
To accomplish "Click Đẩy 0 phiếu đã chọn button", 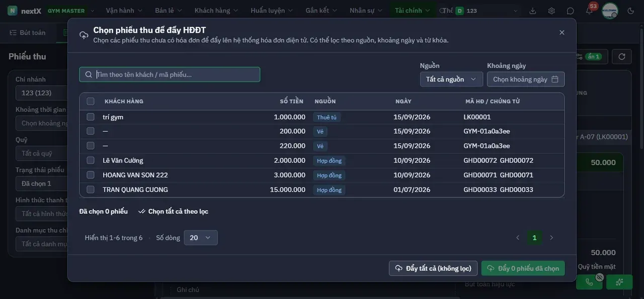I will (523, 268).
